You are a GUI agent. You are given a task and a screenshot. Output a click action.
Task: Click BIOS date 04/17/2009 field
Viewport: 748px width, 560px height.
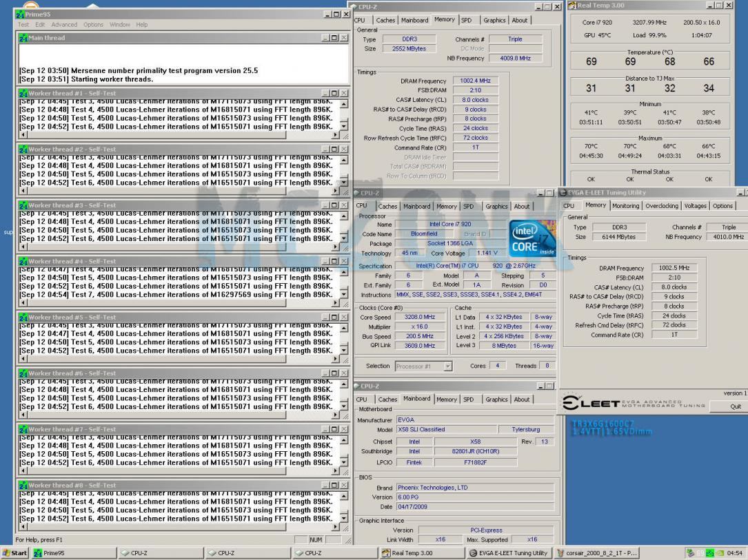tap(475, 507)
